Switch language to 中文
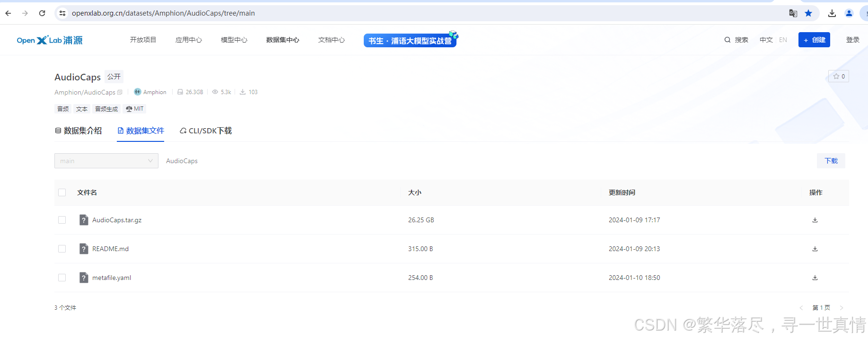The width and height of the screenshot is (868, 340). [x=766, y=40]
